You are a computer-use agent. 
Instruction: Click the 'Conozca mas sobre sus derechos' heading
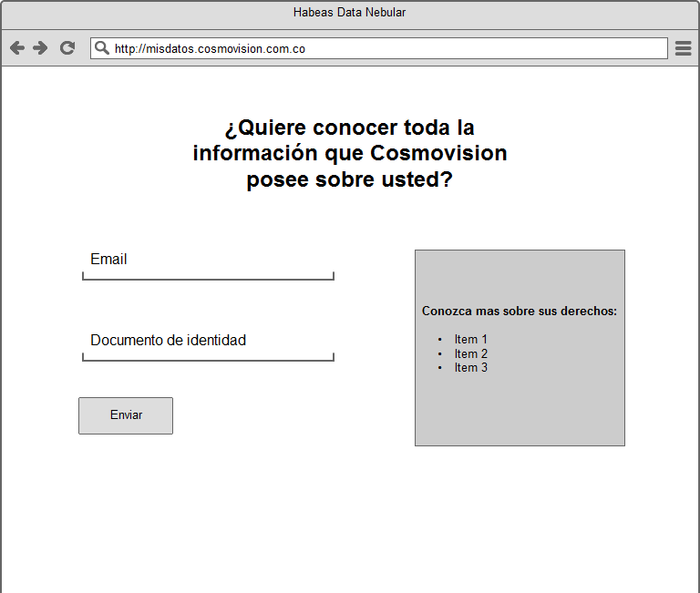tap(520, 311)
